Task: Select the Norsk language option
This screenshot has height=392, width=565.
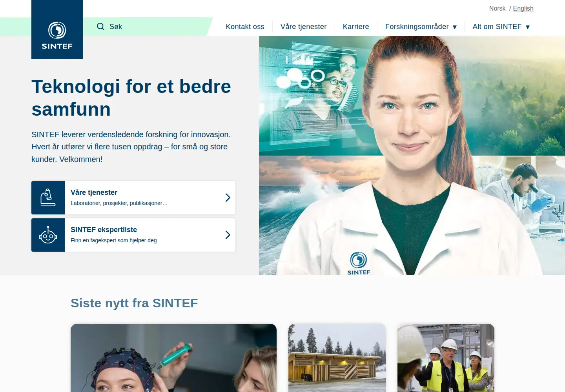Action: 497,8
